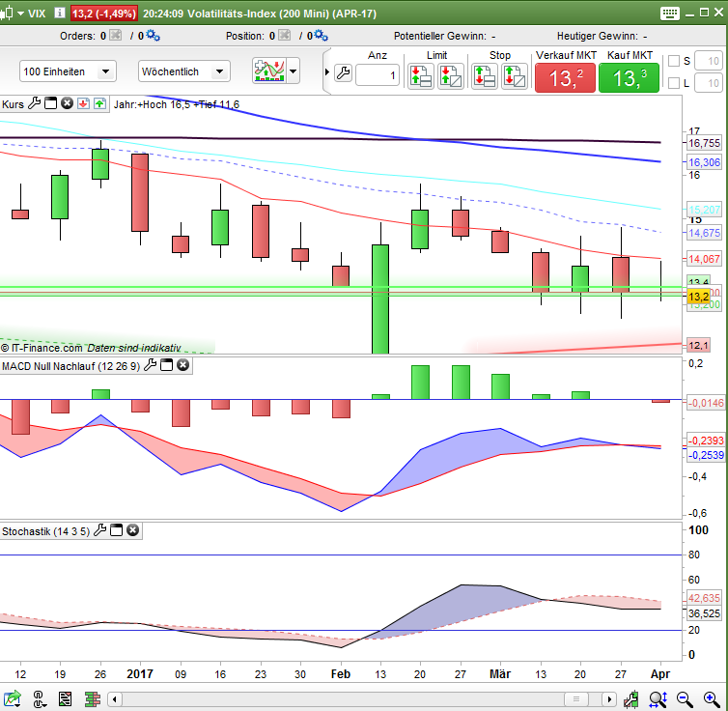Open Kurs panel wrench settings
Image resolution: width=728 pixels, height=711 pixels.
pos(34,103)
